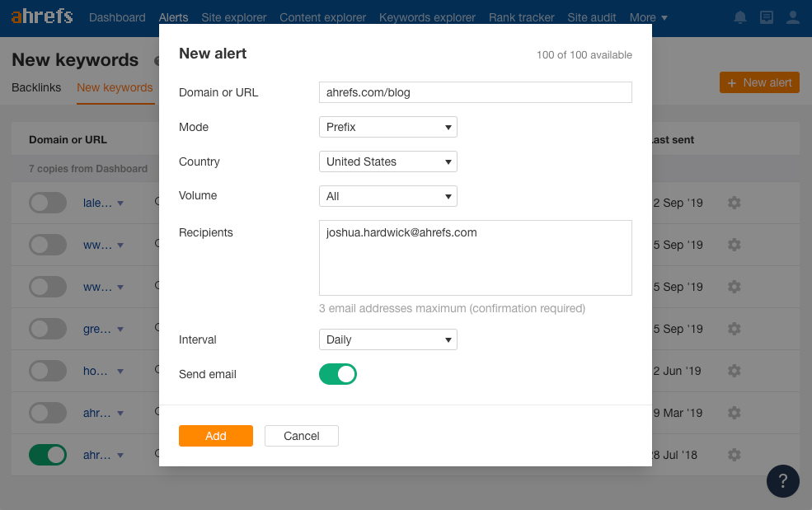812x510 pixels.
Task: Expand the More menu in navigation
Action: (648, 17)
